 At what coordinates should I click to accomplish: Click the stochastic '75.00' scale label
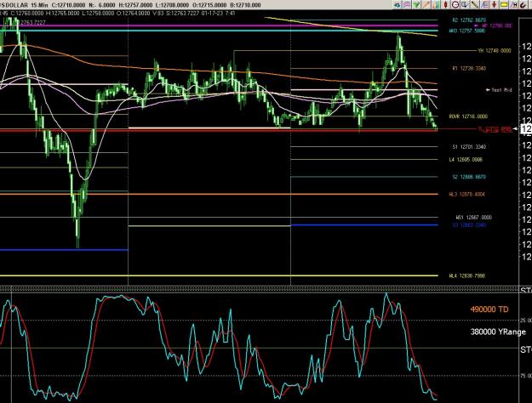526,376
